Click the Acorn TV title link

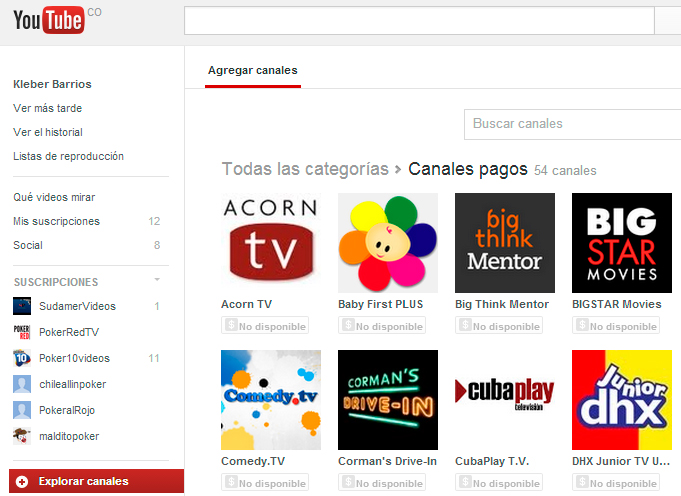pyautogui.click(x=246, y=304)
